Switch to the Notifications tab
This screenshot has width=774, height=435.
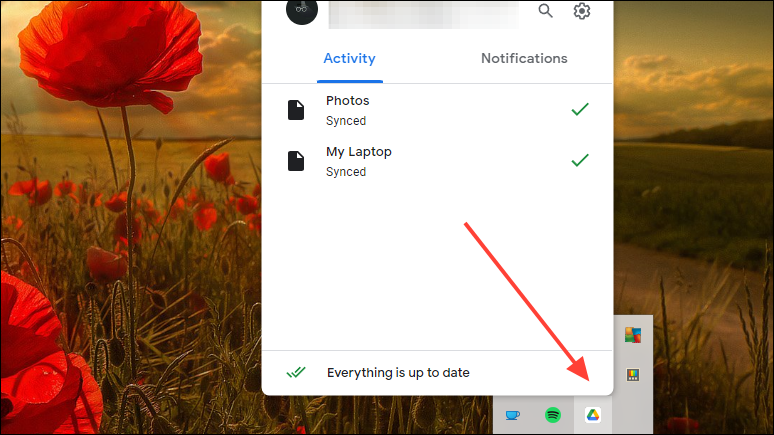click(524, 58)
